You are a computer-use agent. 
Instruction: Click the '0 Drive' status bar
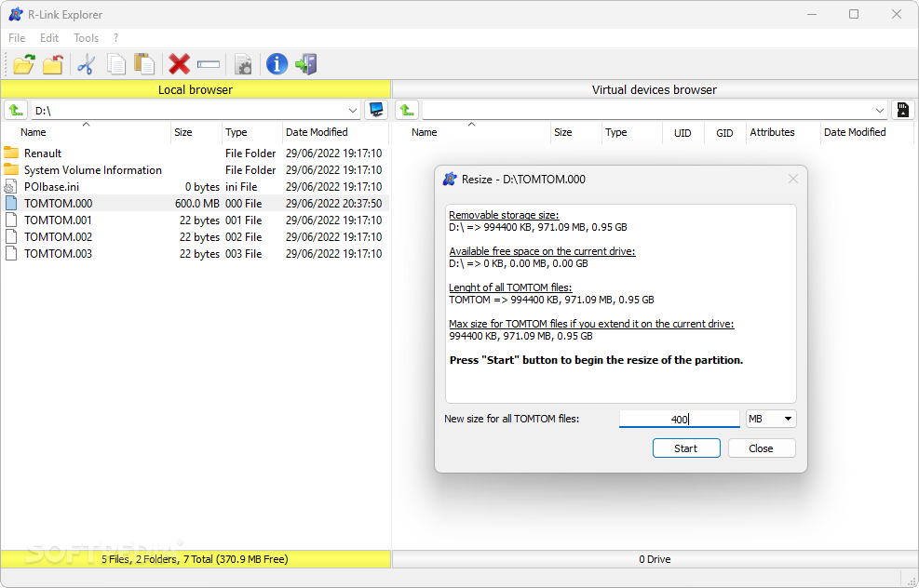tap(655, 559)
